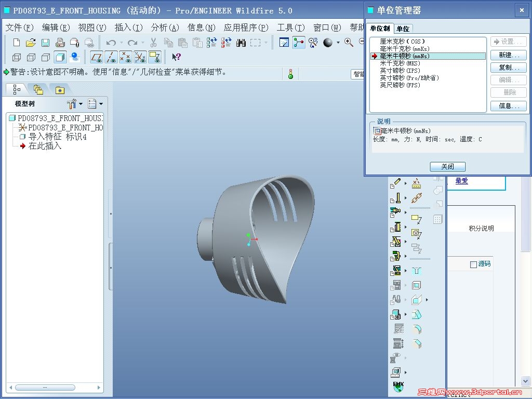Select the shaded display mode icon

click(60, 57)
